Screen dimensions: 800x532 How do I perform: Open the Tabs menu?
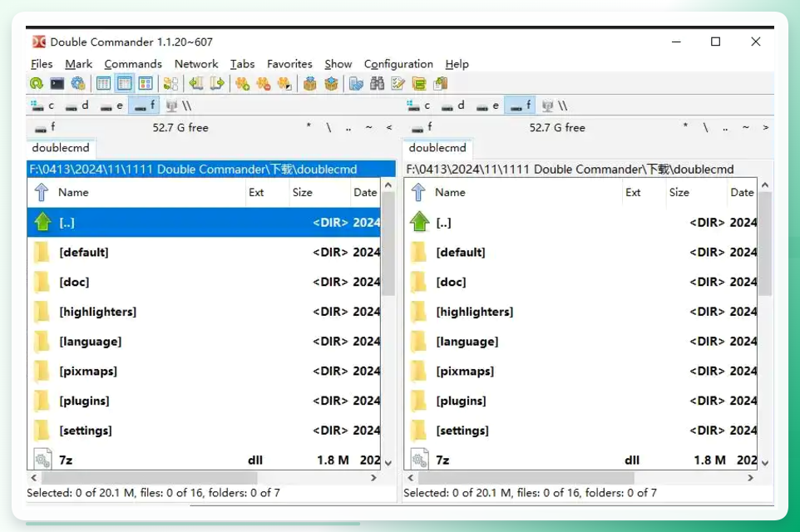pos(242,64)
